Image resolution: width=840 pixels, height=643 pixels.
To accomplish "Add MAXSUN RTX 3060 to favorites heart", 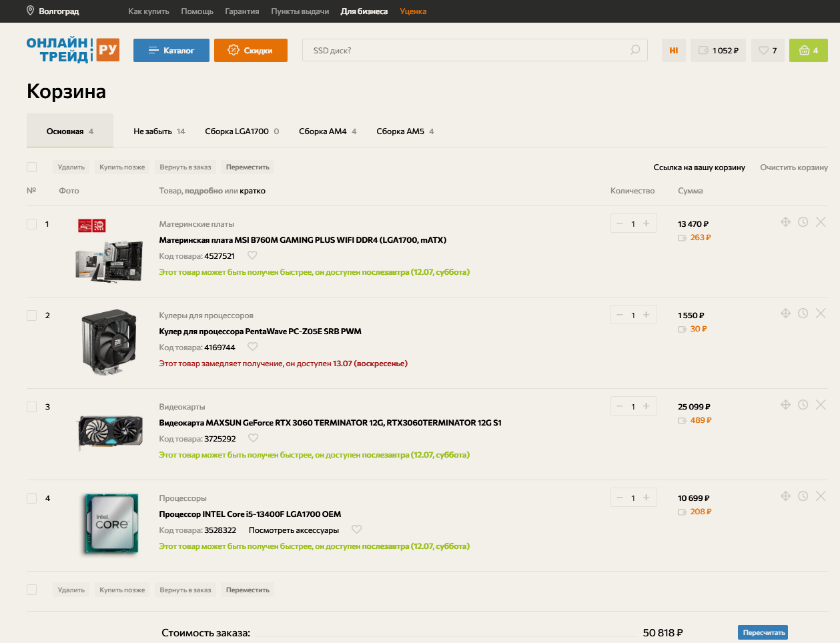I will coord(253,438).
